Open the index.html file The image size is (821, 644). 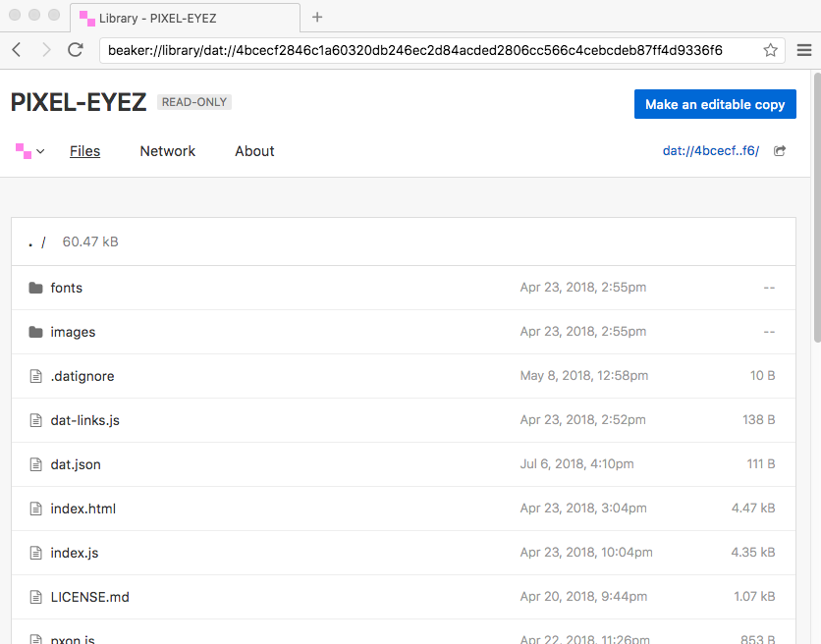[x=83, y=509]
